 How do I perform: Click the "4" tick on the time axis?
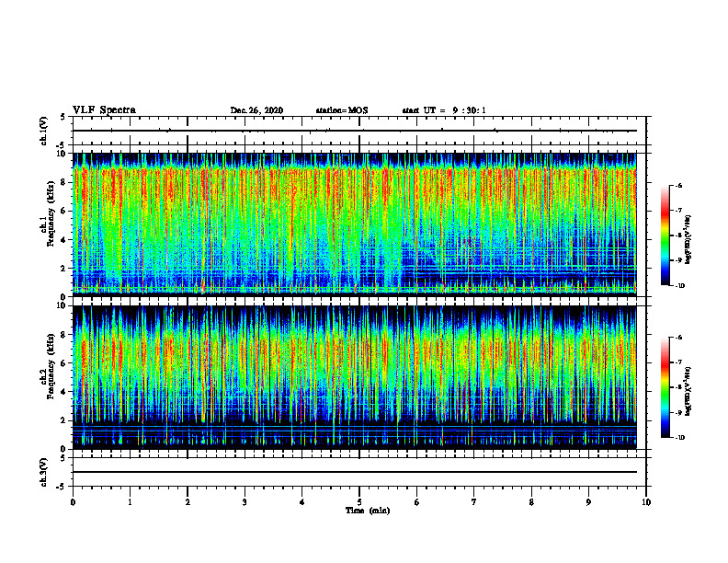click(x=302, y=502)
